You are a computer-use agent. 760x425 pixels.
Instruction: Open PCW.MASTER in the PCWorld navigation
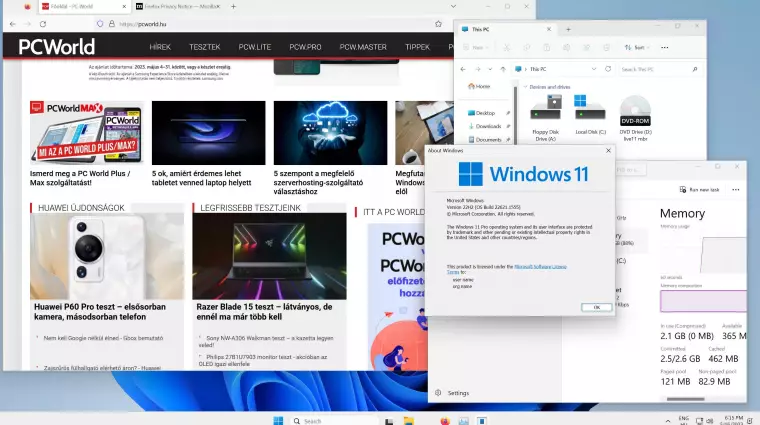pyautogui.click(x=363, y=47)
